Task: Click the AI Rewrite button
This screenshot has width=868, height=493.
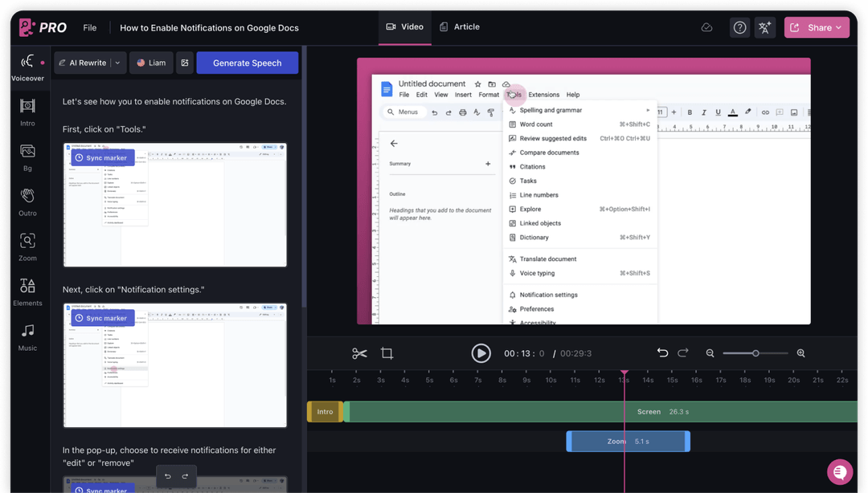Action: coord(83,63)
